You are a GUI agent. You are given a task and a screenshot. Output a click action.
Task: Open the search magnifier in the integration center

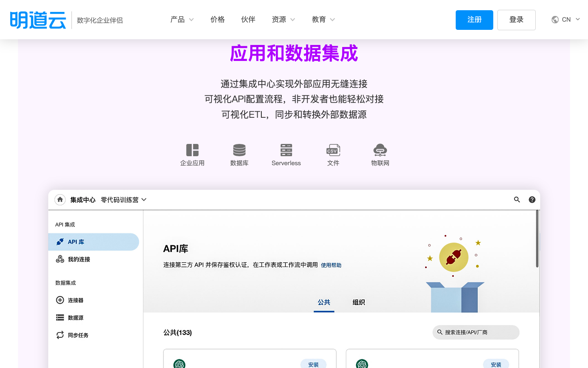(x=517, y=200)
